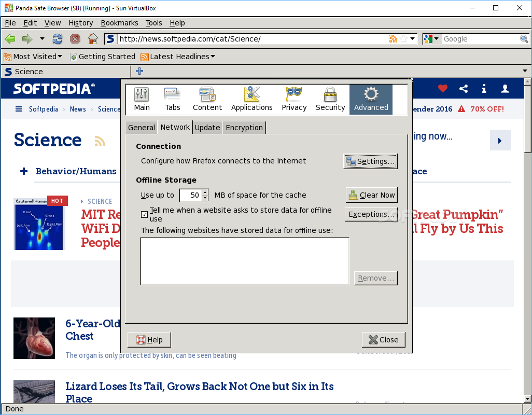Click Clear Now cache button
This screenshot has width=532, height=415.
tap(371, 195)
